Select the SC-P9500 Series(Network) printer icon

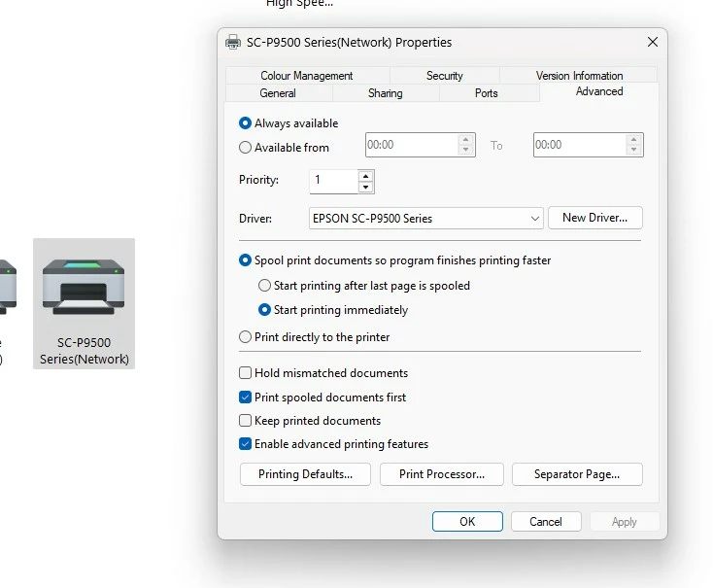coord(84,303)
